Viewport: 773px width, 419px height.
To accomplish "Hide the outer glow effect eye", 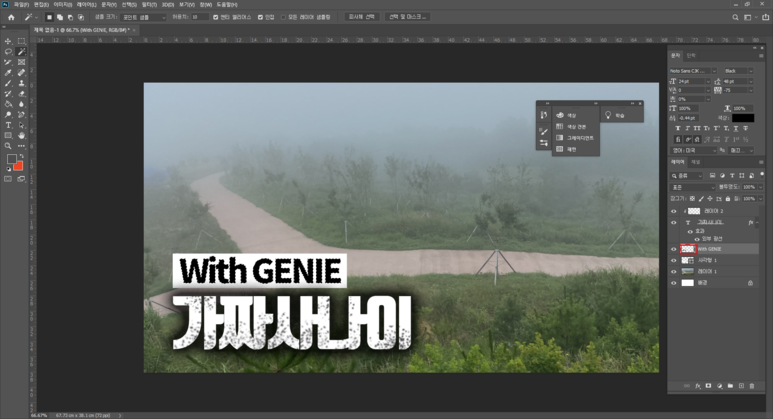I will [x=697, y=239].
